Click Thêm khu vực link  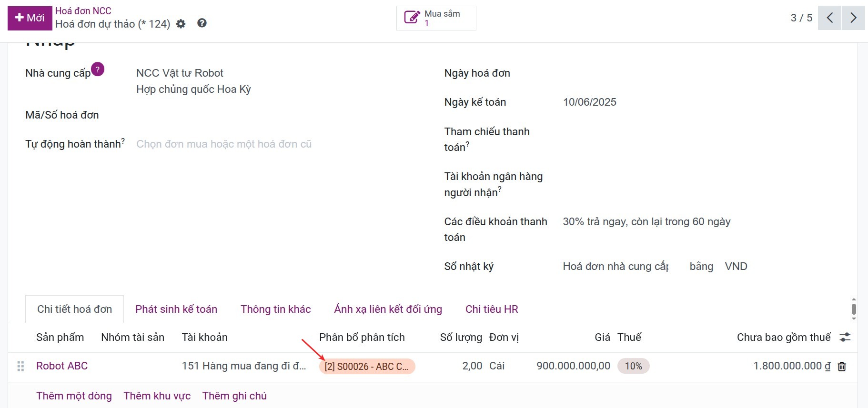(x=157, y=396)
